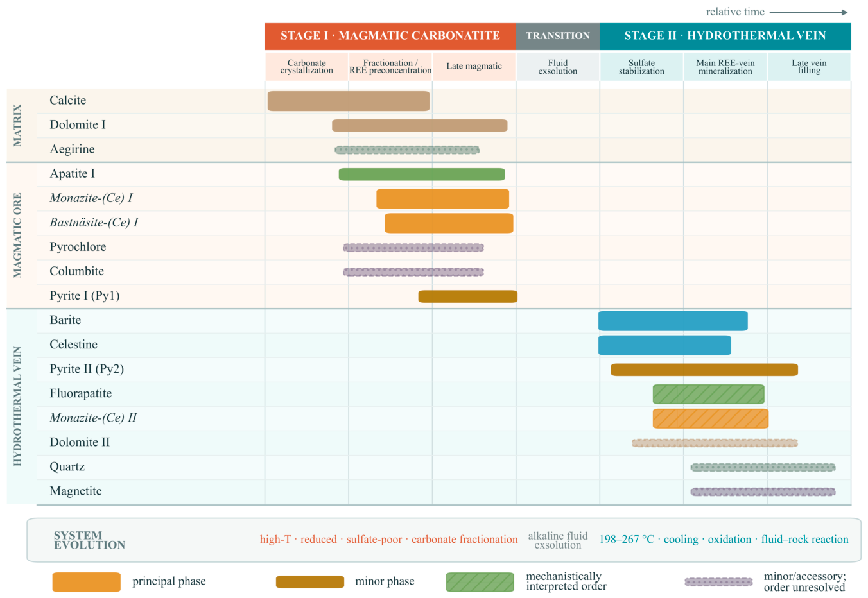Screen dimensions: 868x598
Task: Select the Magnetite dotted bar
Action: [x=763, y=491]
